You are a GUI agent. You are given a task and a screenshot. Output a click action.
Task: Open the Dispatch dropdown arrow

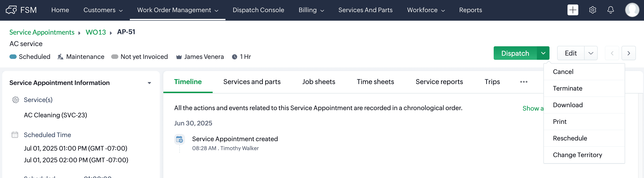[543, 53]
